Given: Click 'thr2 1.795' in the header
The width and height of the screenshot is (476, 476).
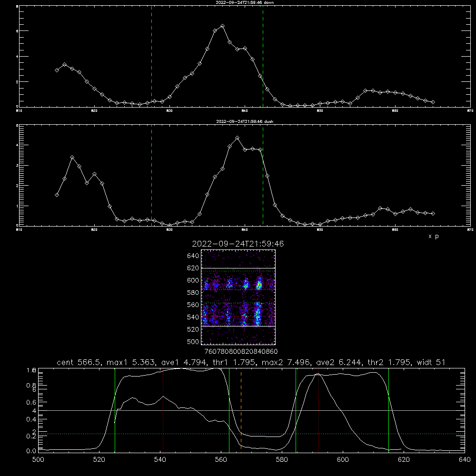Looking at the screenshot, I should (389, 362).
